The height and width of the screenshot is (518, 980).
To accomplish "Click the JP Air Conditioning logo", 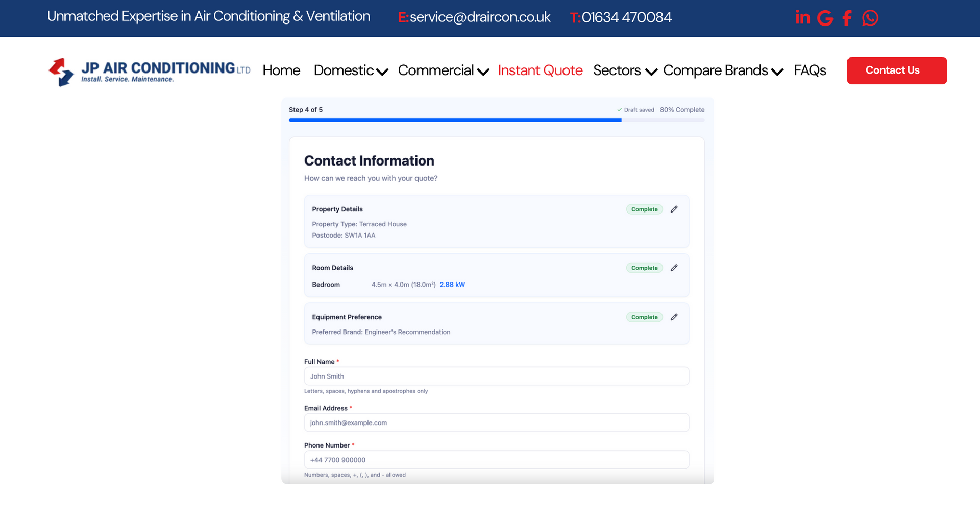I will (149, 72).
